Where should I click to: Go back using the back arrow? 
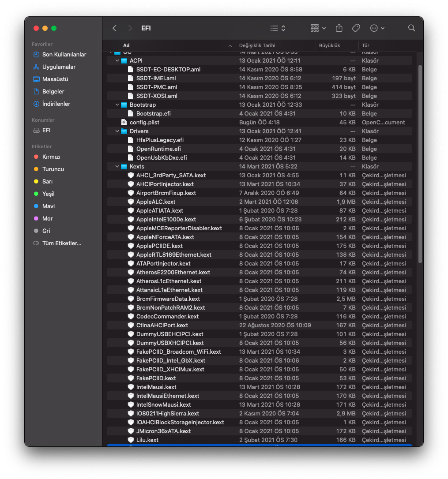(115, 28)
